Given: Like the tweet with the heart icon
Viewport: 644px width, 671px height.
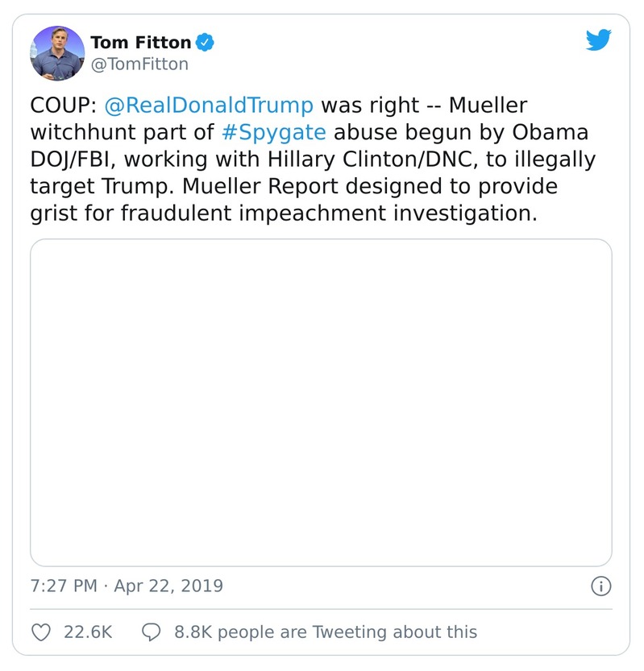Looking at the screenshot, I should tap(42, 632).
